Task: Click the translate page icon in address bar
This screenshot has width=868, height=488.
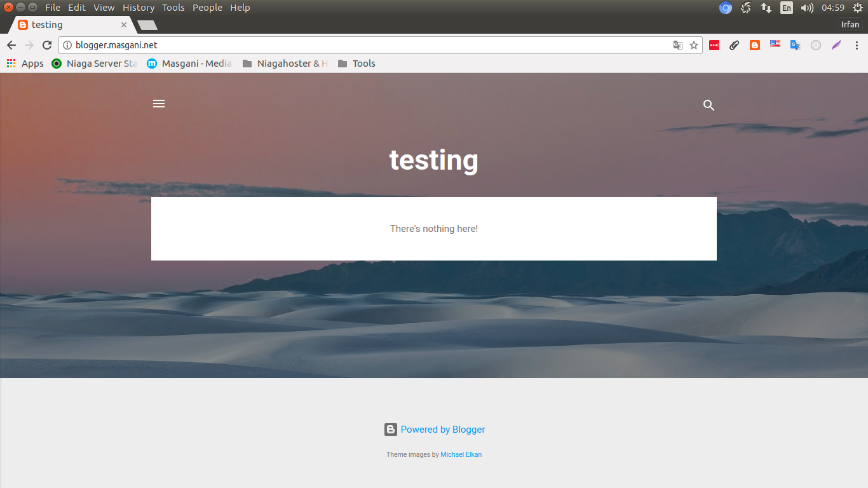Action: [678, 45]
